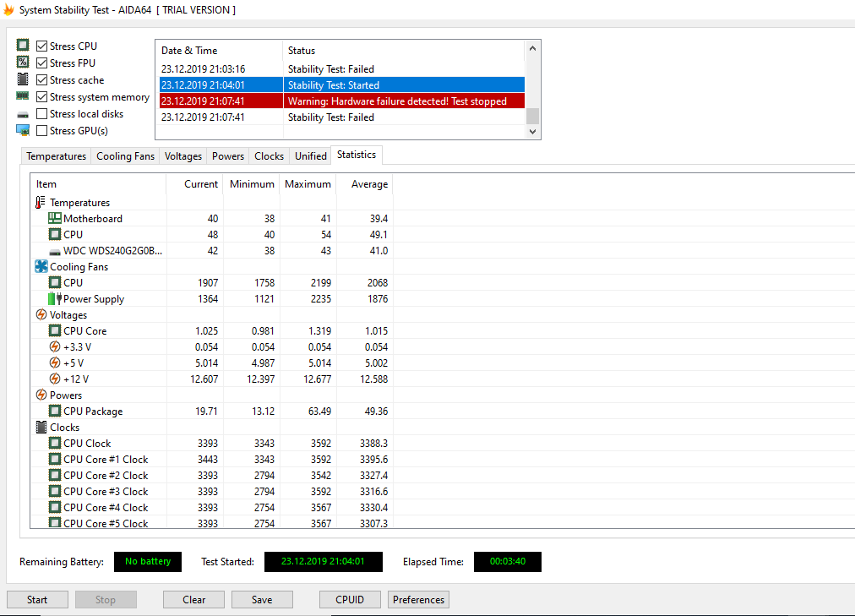The height and width of the screenshot is (616, 855).
Task: Click the Temperatures thermometer icon in the list
Action: (x=41, y=203)
